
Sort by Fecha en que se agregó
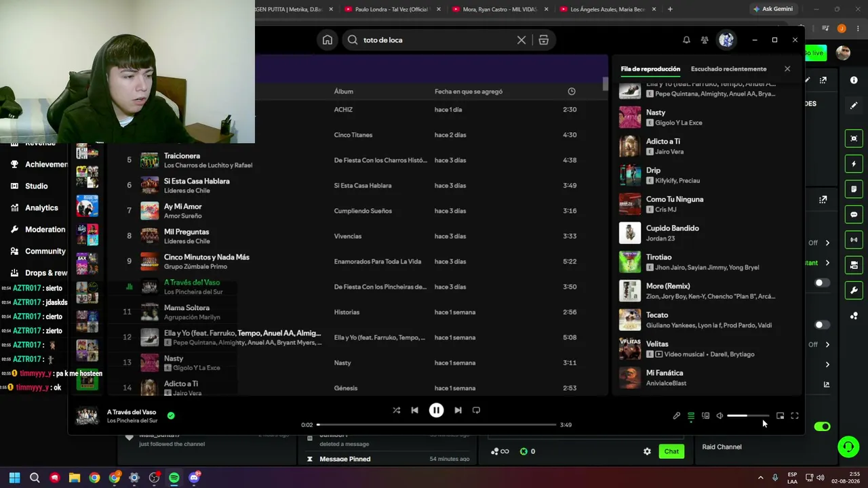click(x=469, y=91)
